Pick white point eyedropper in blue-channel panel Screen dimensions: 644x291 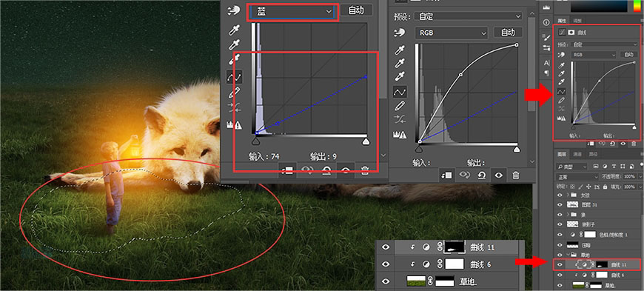pyautogui.click(x=234, y=60)
